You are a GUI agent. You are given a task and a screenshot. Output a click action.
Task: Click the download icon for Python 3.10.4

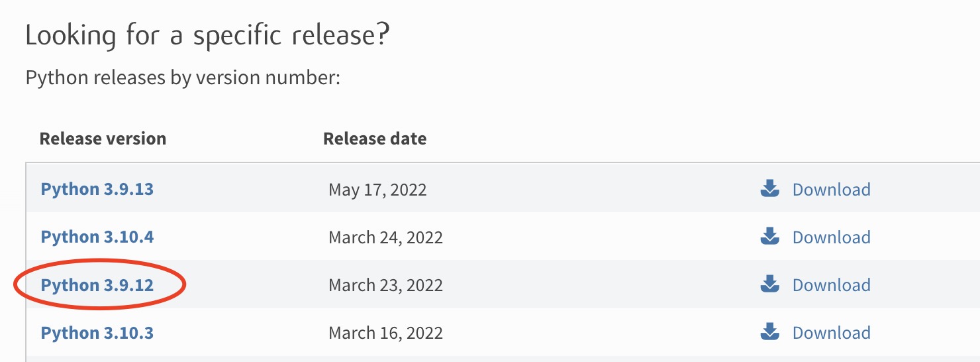click(x=769, y=237)
